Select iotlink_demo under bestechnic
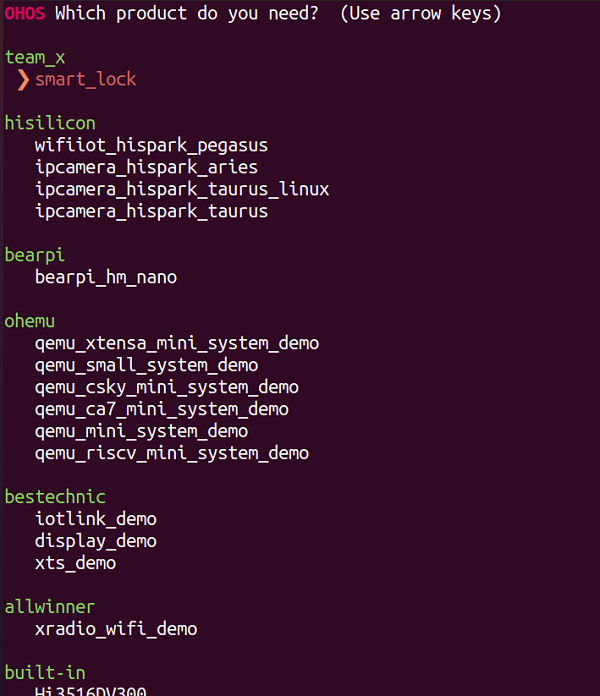The height and width of the screenshot is (696, 600). 96,519
